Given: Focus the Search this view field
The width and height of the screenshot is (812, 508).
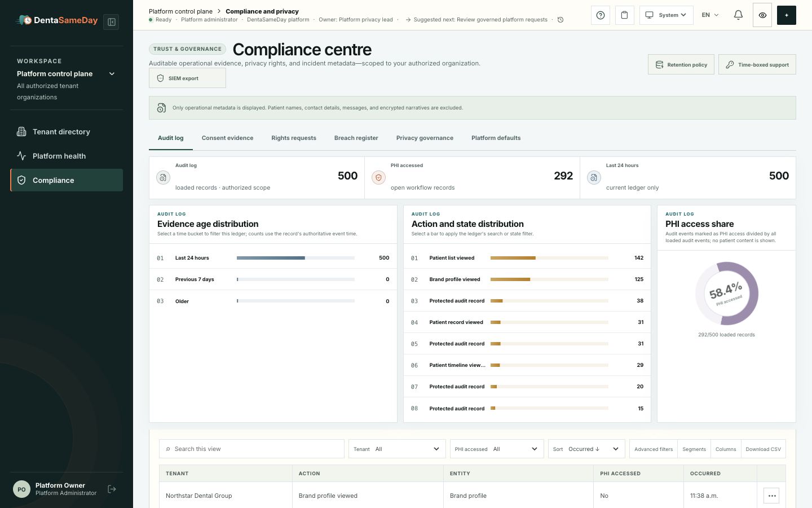Looking at the screenshot, I should 251,449.
